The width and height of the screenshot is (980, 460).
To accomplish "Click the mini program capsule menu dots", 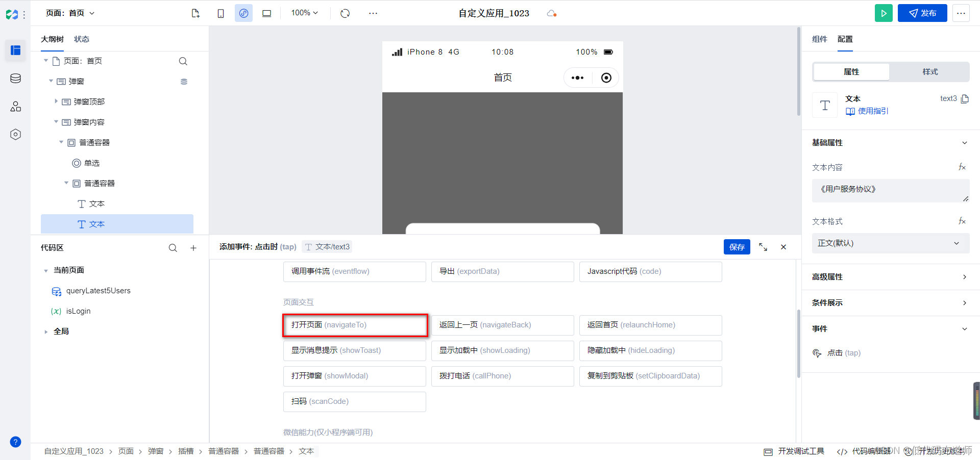I will coord(577,78).
